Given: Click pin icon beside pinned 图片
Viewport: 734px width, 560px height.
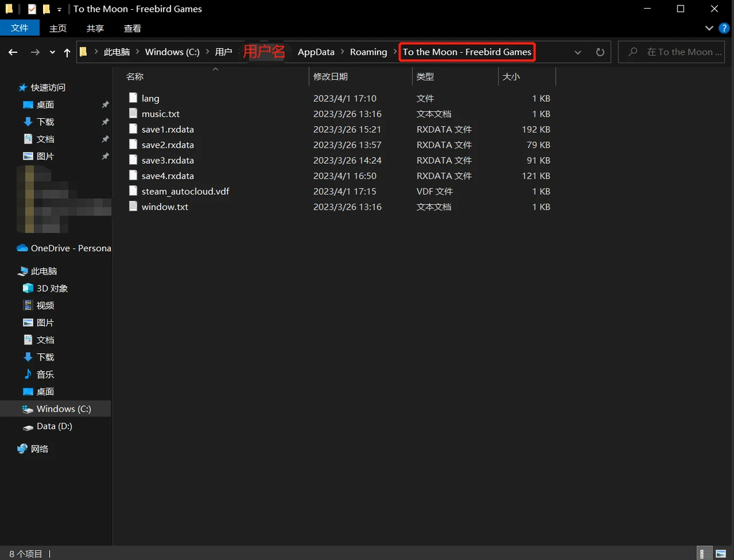Looking at the screenshot, I should click(105, 156).
